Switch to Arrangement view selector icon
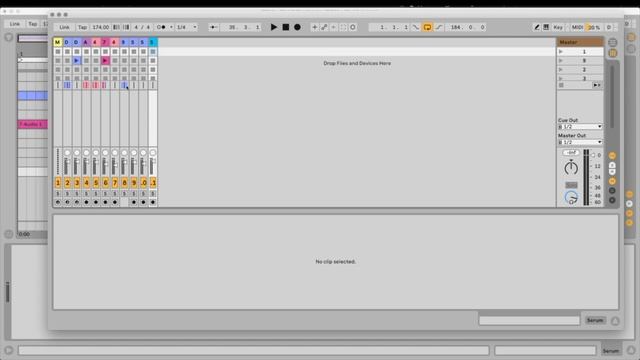Image resolution: width=640 pixels, height=360 pixels. tap(613, 42)
